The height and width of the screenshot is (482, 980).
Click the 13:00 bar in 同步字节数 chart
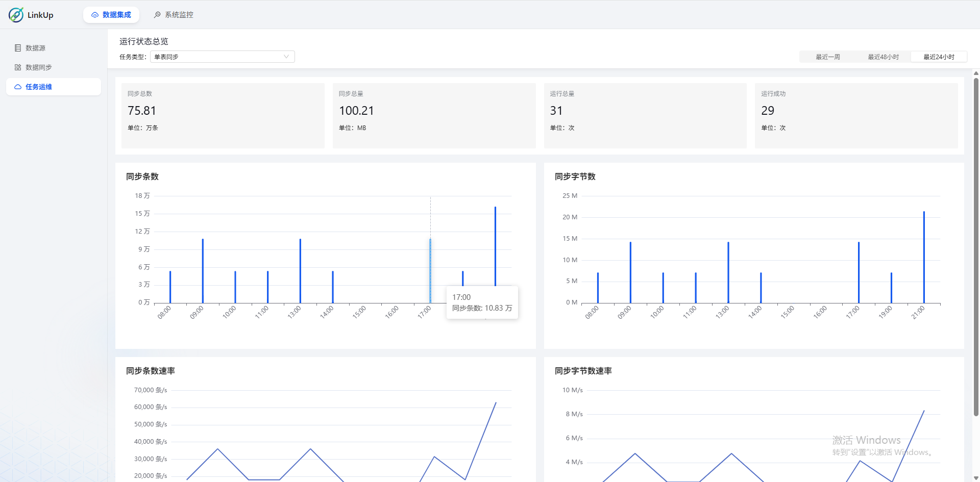click(728, 273)
